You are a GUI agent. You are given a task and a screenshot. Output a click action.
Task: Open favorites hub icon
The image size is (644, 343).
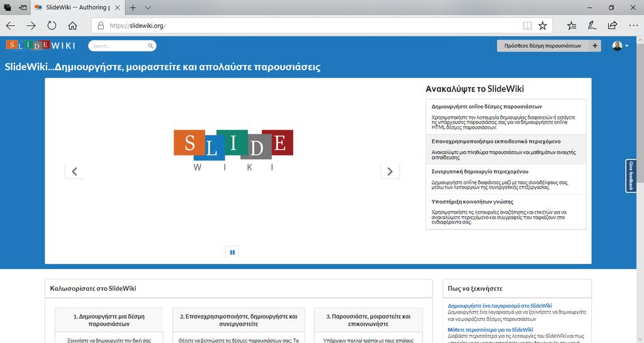[x=571, y=26]
